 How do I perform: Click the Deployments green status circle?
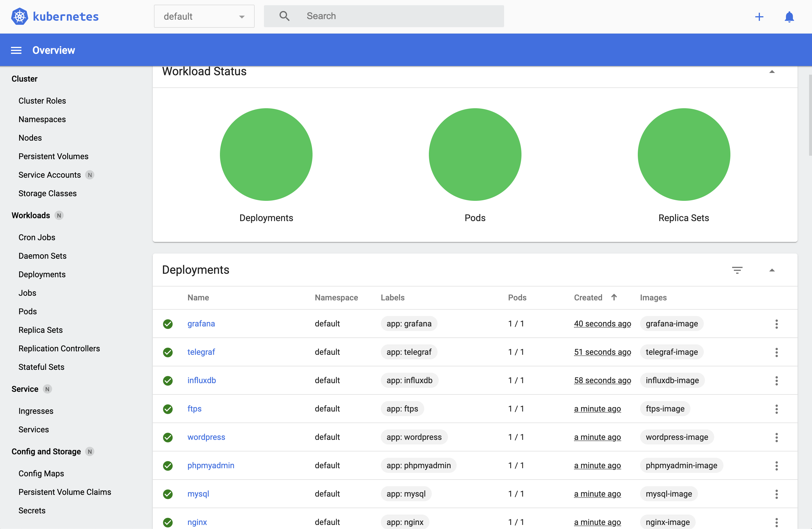click(266, 154)
